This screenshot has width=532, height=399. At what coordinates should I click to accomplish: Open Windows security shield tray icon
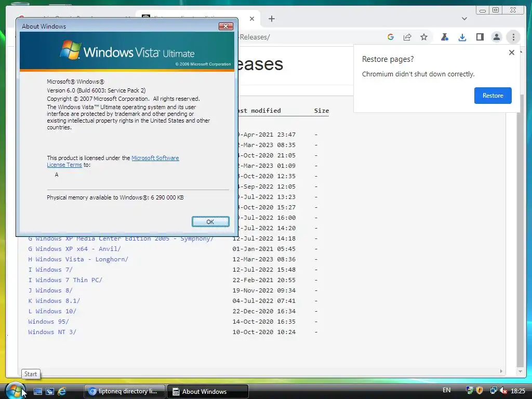tap(479, 391)
